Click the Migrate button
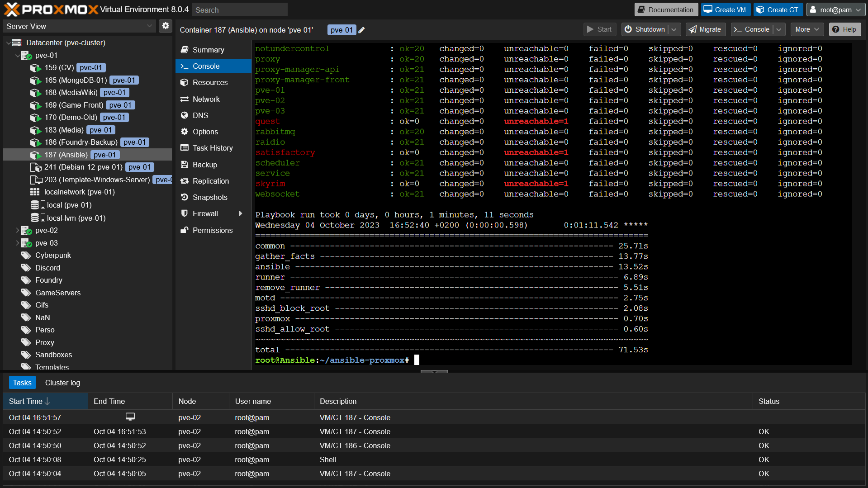Screen dimensions: 868x488 (705, 29)
